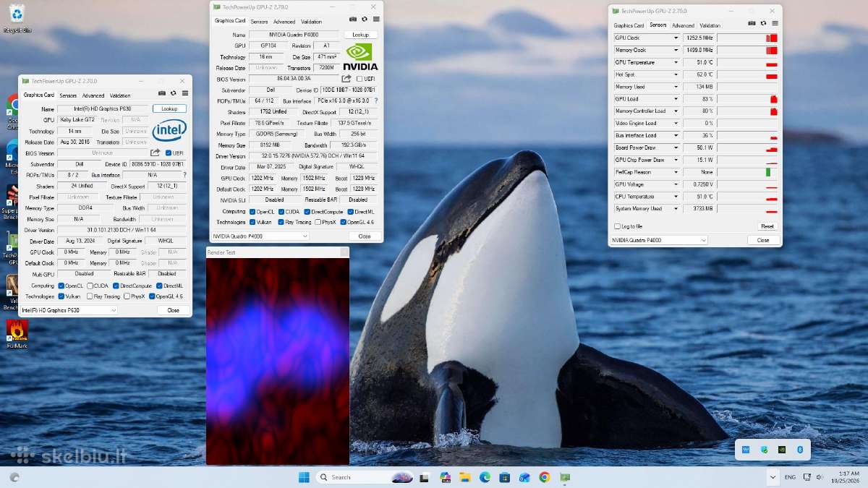Click the refresh icon in the Quadro P4000 Graphics Card window

click(365, 20)
